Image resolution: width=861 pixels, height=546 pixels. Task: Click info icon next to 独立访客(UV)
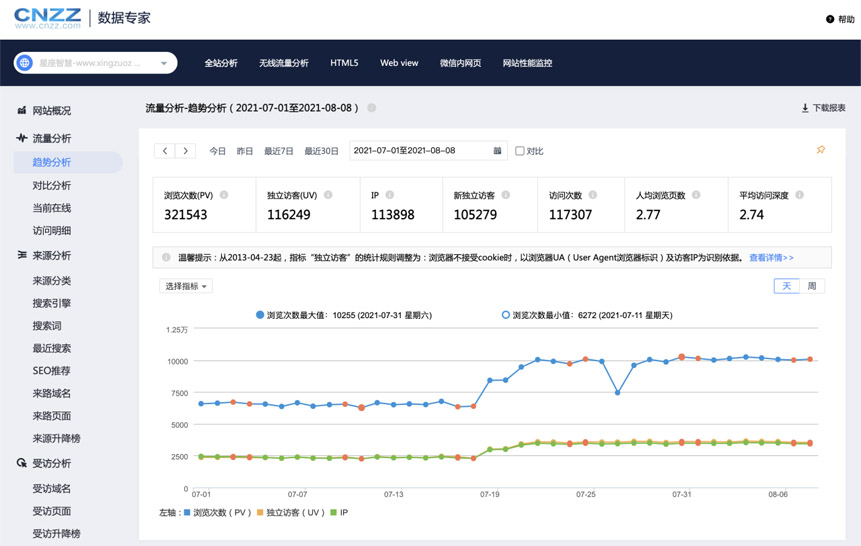(328, 194)
